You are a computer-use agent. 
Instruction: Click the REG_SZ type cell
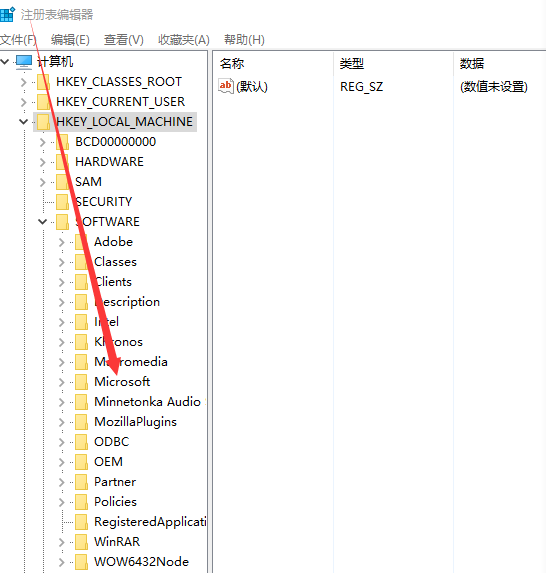pyautogui.click(x=361, y=87)
